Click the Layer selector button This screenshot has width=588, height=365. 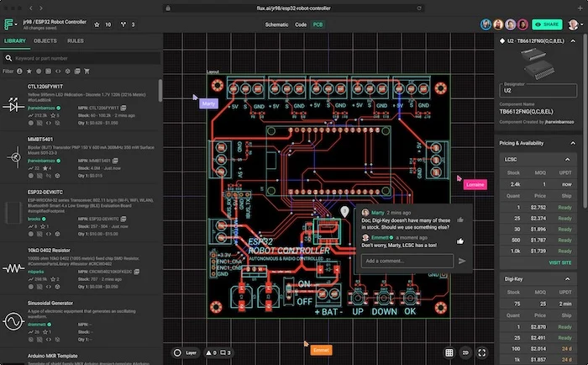(186, 352)
